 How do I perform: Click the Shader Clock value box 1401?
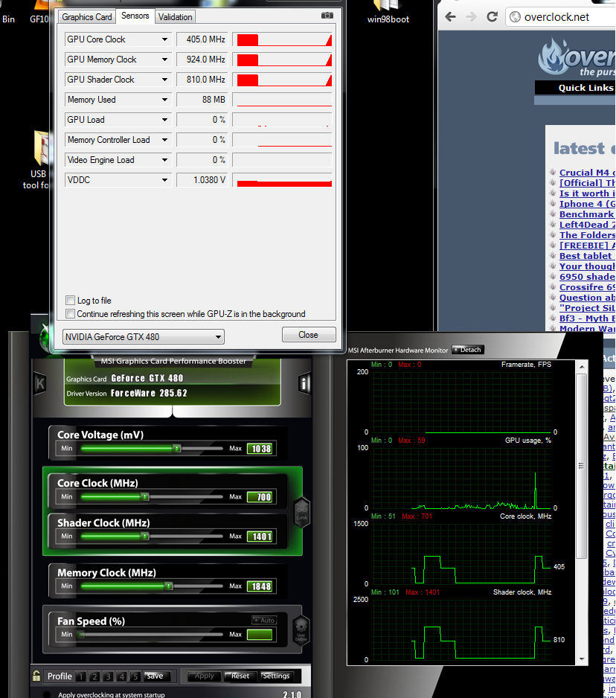click(x=261, y=537)
